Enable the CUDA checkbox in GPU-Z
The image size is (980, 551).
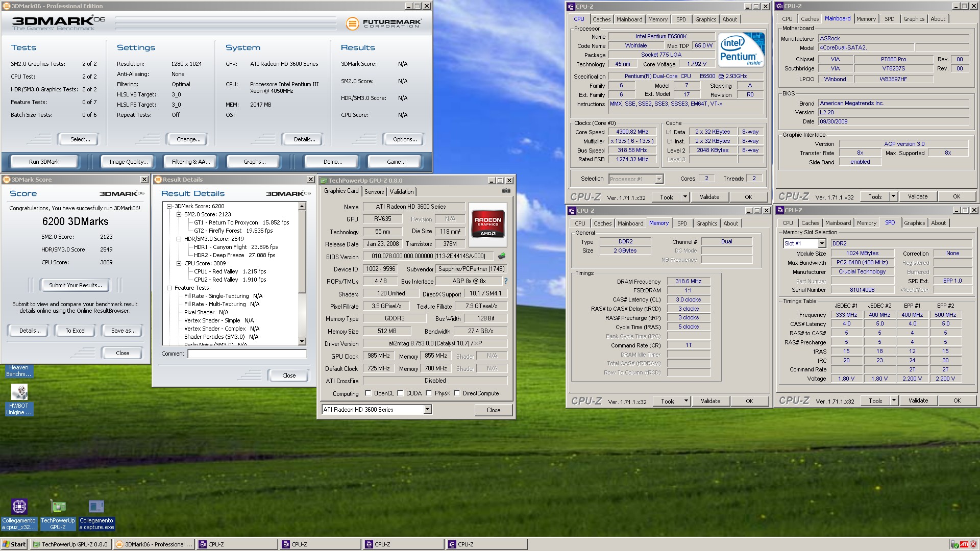(401, 393)
